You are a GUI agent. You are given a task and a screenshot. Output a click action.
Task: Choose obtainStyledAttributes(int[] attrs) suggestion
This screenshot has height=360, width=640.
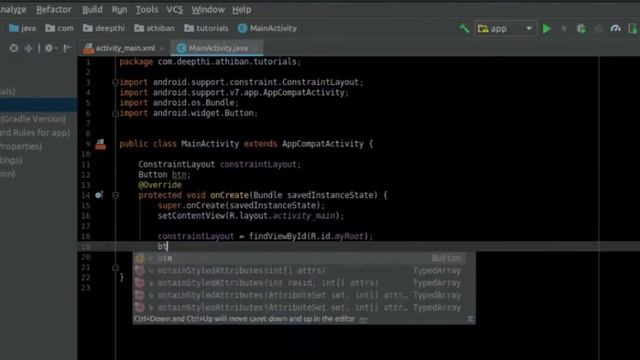(x=304, y=271)
